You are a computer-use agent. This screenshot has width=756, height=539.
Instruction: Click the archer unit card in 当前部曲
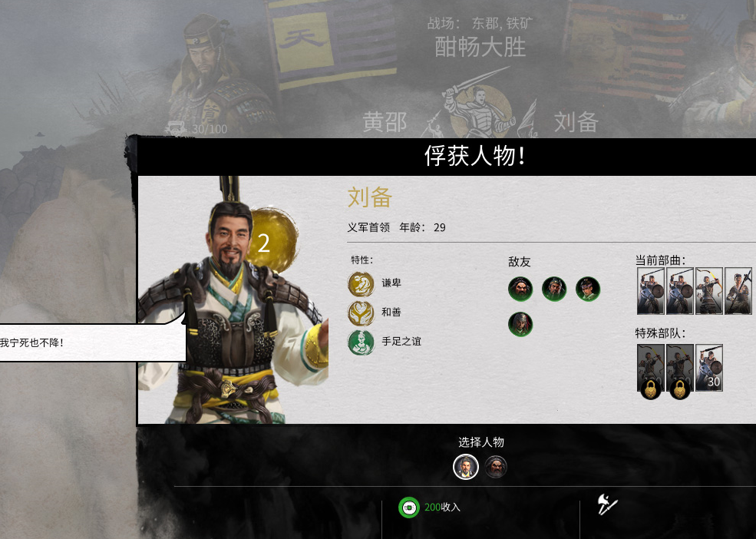click(x=708, y=291)
